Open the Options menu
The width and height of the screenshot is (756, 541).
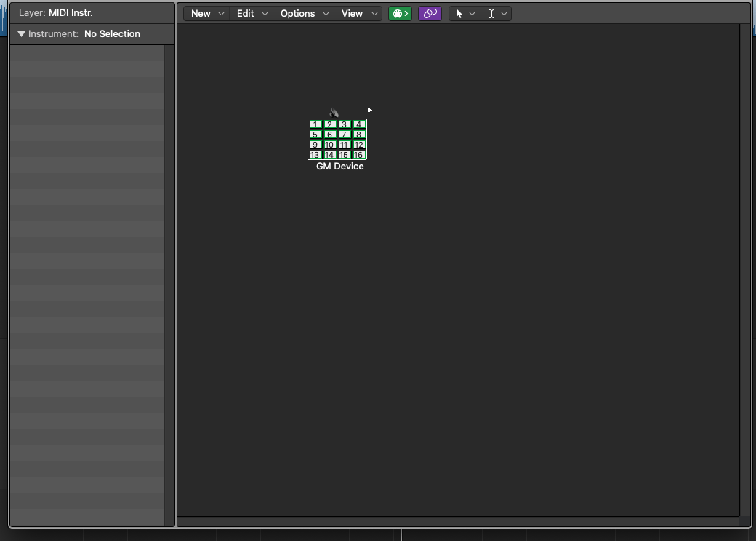coord(305,14)
